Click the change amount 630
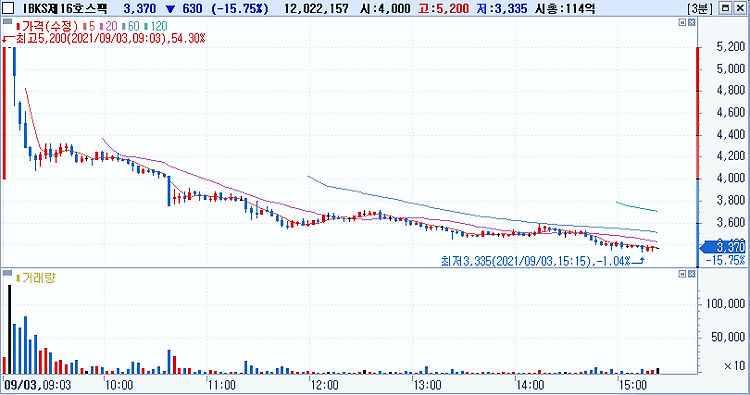Image resolution: width=750 pixels, height=395 pixels. tap(192, 9)
